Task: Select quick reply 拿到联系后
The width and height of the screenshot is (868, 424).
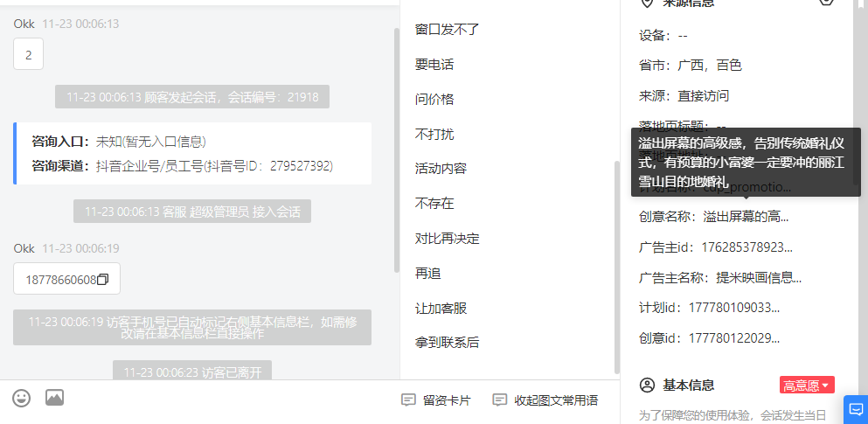Action: point(447,344)
